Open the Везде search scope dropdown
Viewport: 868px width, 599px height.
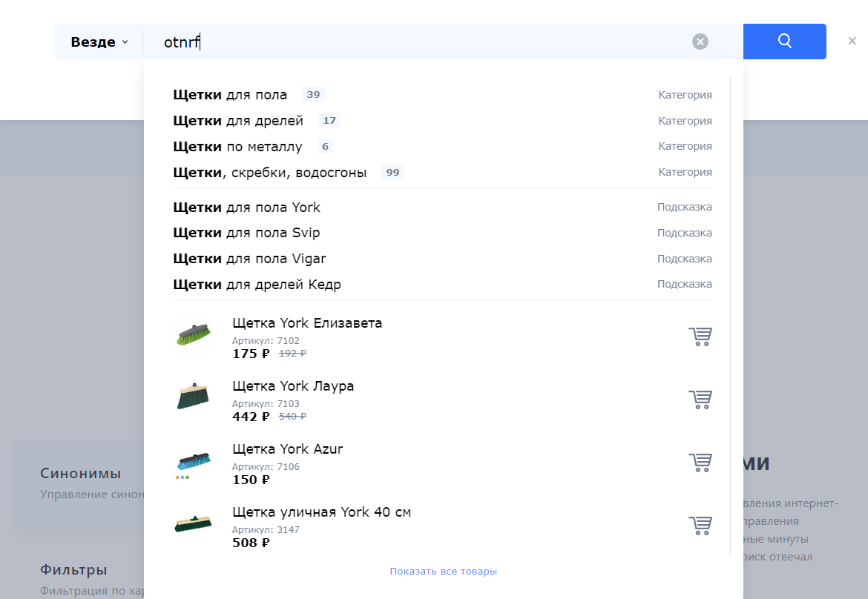(x=99, y=42)
